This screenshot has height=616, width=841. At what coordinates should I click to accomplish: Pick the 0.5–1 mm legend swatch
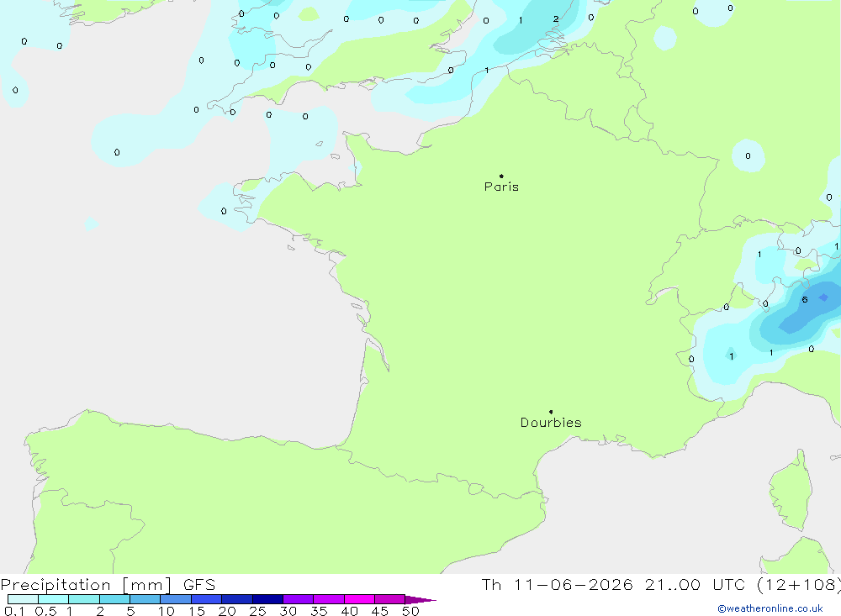[54, 599]
